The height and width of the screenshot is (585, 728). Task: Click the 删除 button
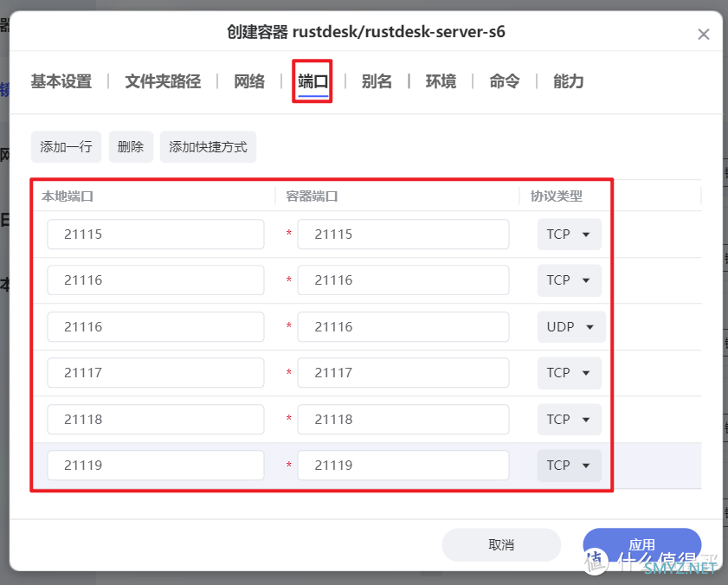131,147
